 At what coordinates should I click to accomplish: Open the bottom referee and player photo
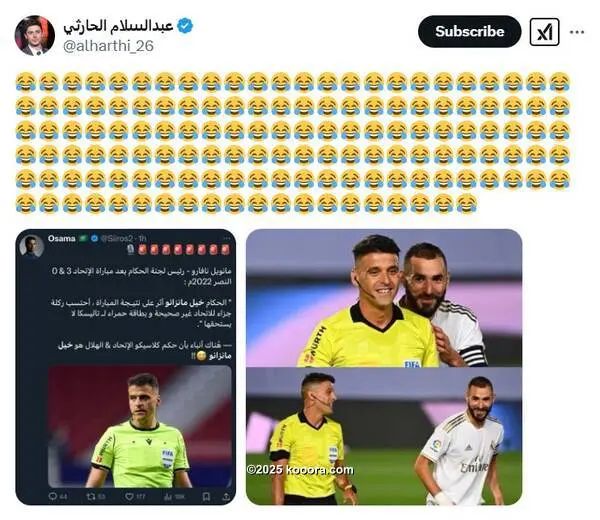tap(384, 436)
